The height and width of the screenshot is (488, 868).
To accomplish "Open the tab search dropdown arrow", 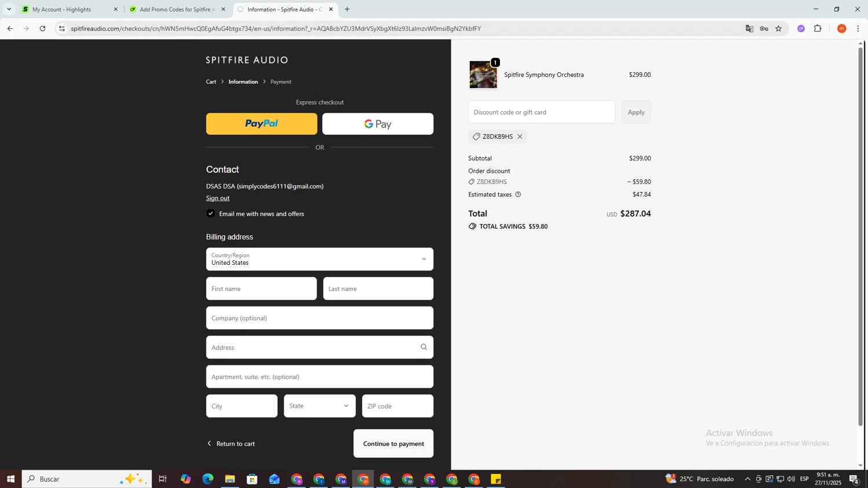I will (x=9, y=9).
